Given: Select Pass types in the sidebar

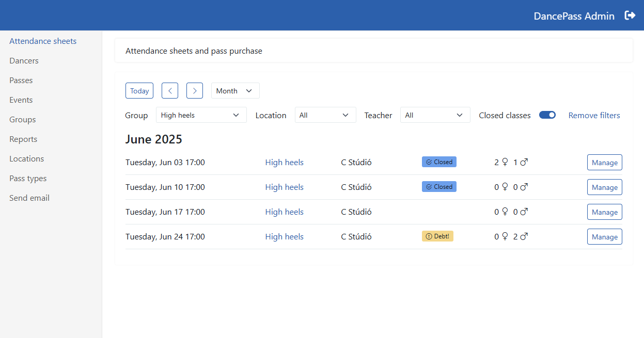Looking at the screenshot, I should 28,178.
